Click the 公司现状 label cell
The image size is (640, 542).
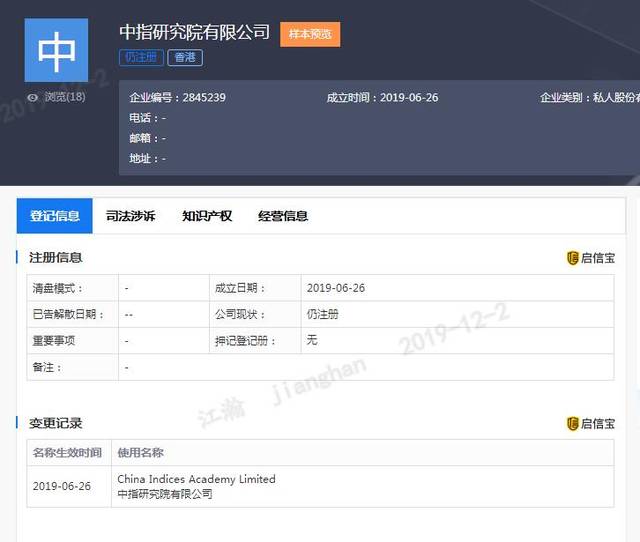point(256,314)
